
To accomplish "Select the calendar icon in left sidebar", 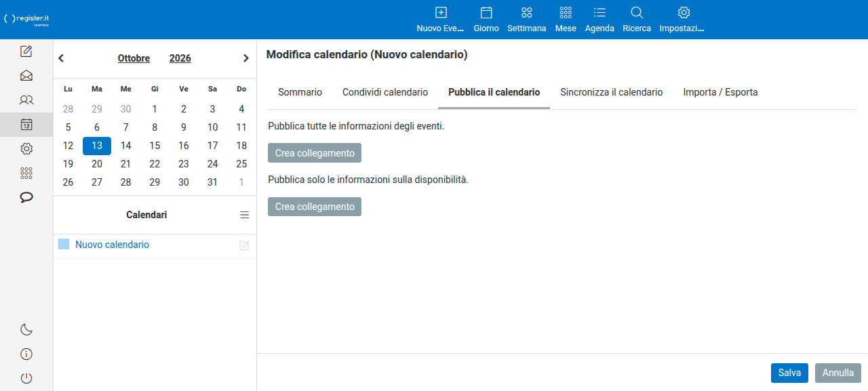I will click(26, 124).
